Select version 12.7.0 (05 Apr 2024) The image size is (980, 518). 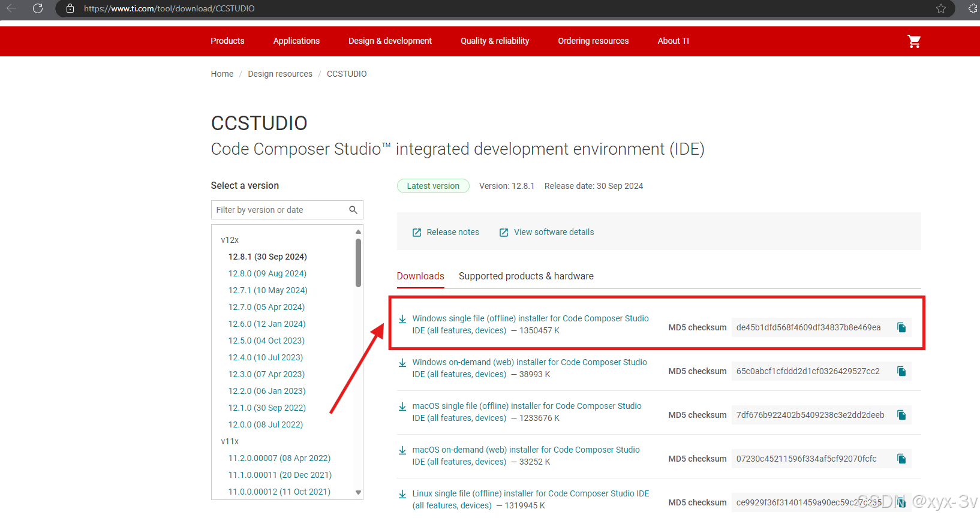(266, 307)
